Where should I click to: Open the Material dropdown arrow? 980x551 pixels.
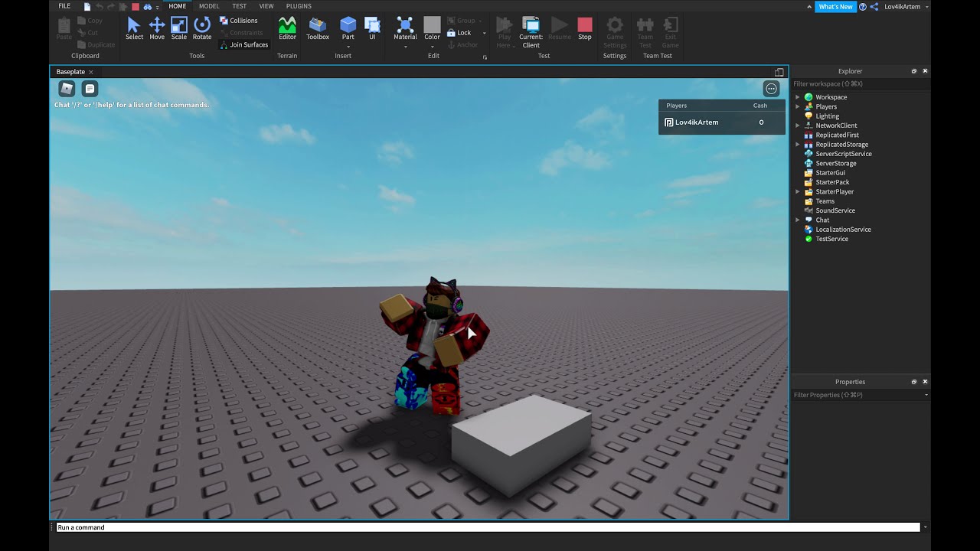coord(405,46)
